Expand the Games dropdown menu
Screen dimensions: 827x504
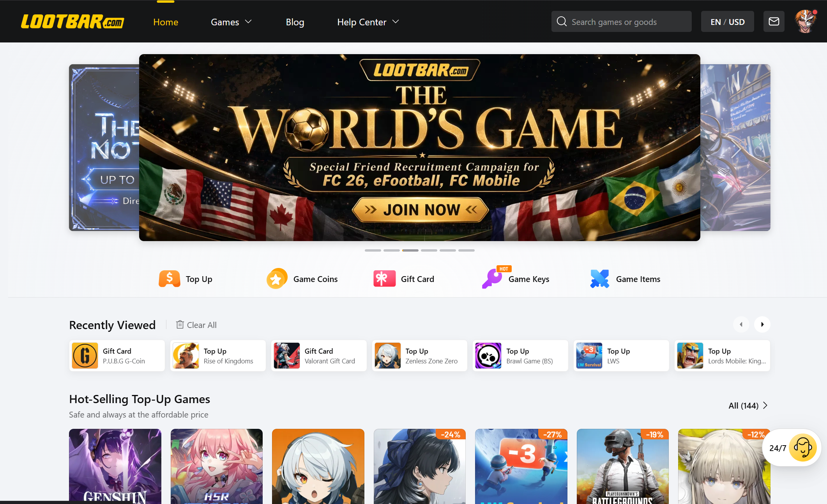click(x=231, y=22)
